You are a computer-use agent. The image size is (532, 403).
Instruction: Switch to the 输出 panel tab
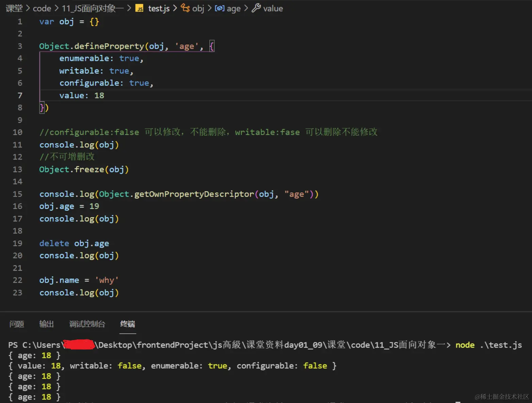47,324
